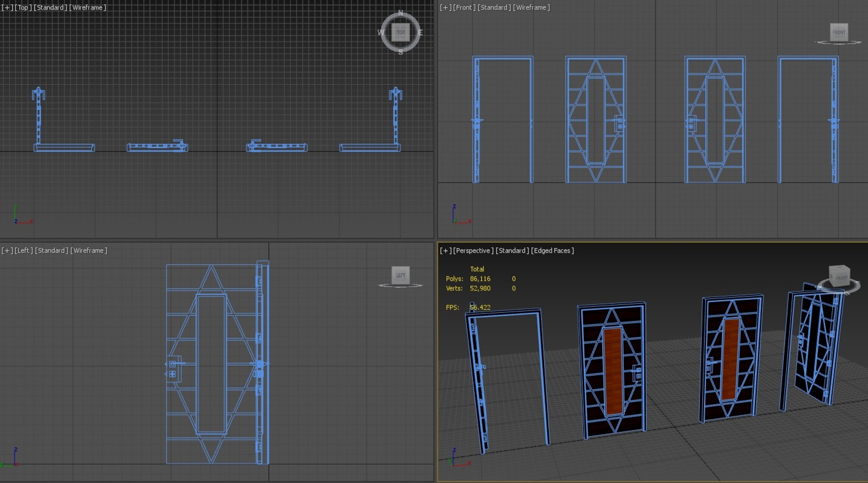Viewport: 868px width, 483px height.
Task: Open the [Edged Faces] shading menu
Action: tap(552, 251)
